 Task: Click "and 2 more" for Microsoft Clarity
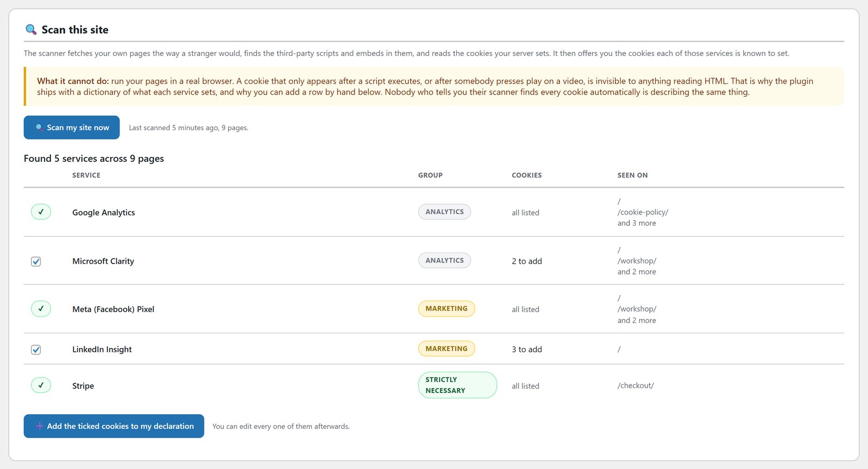tap(637, 272)
